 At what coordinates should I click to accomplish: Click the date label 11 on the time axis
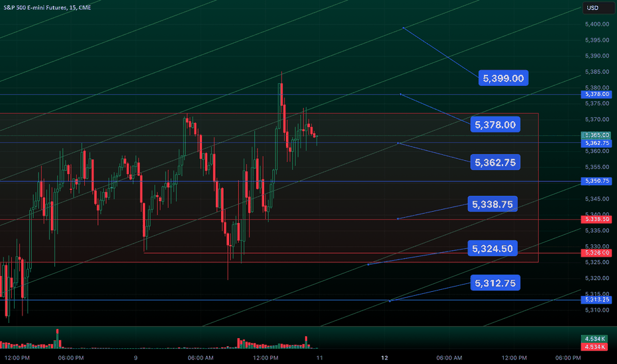320,357
